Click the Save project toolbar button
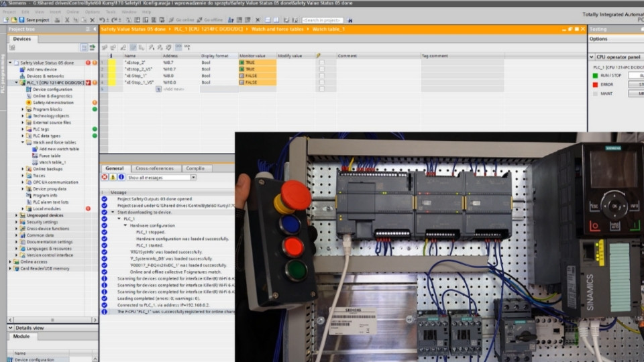The image size is (644, 362). (37, 20)
